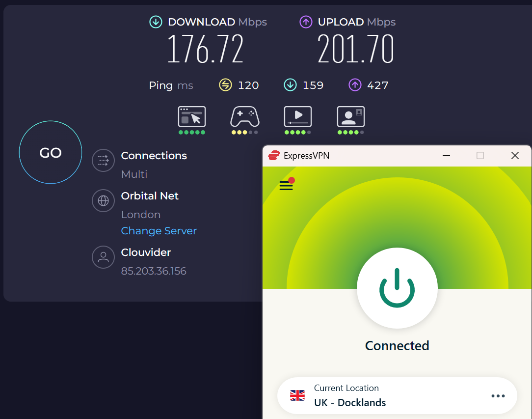Select the UK - Docklands location bar
The width and height of the screenshot is (532, 419).
(397, 395)
